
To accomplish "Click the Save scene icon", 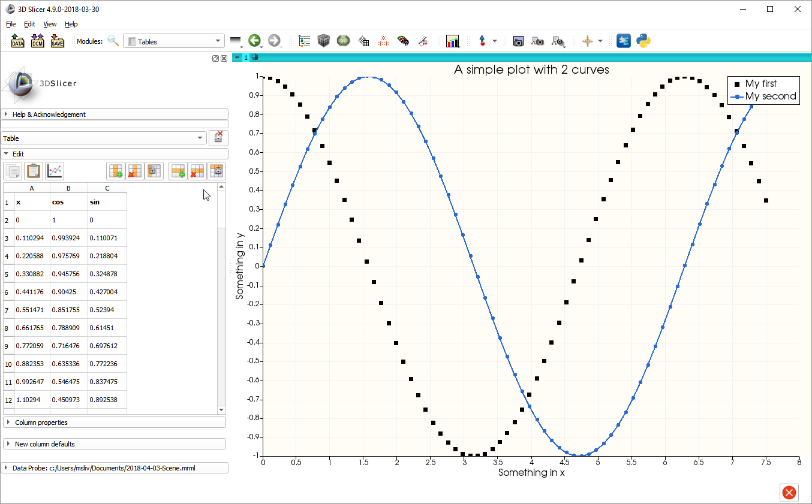I will 57,41.
